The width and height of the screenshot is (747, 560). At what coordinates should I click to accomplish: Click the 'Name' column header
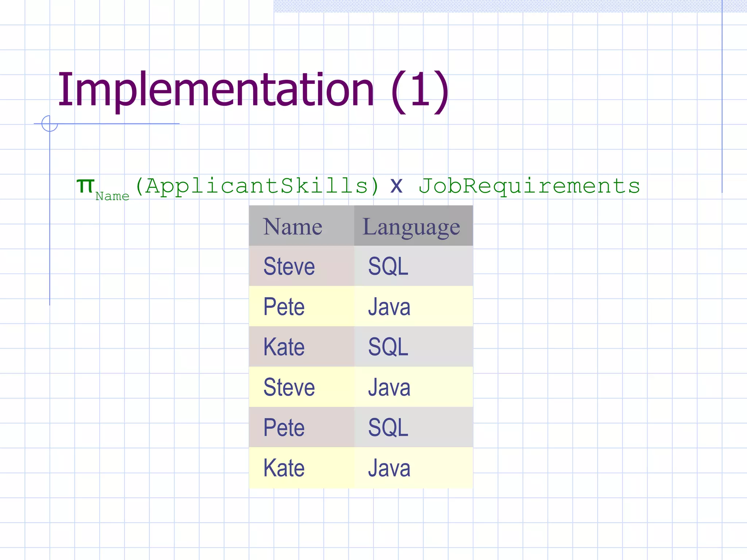pos(301,226)
